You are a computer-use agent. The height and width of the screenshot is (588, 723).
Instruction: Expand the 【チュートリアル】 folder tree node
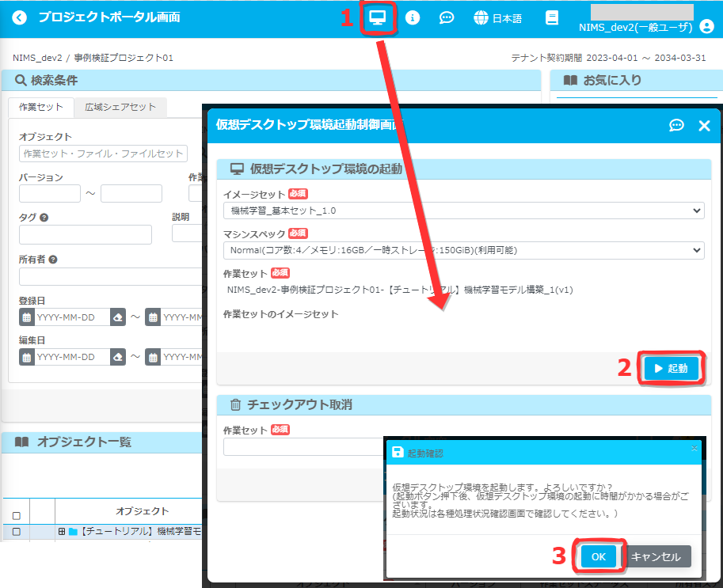pyautogui.click(x=62, y=532)
